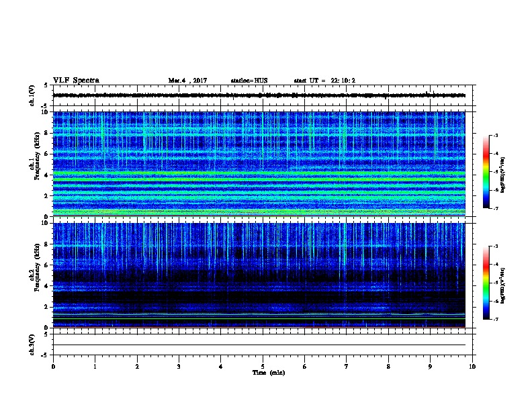
Task: Click the ch.2 colorbar "log(PSD)" unit label
Action: pos(503,286)
